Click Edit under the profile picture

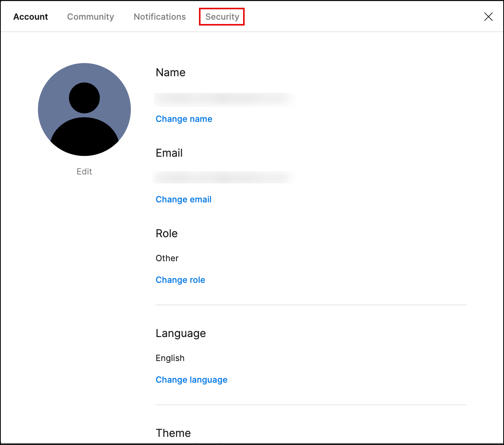click(84, 171)
